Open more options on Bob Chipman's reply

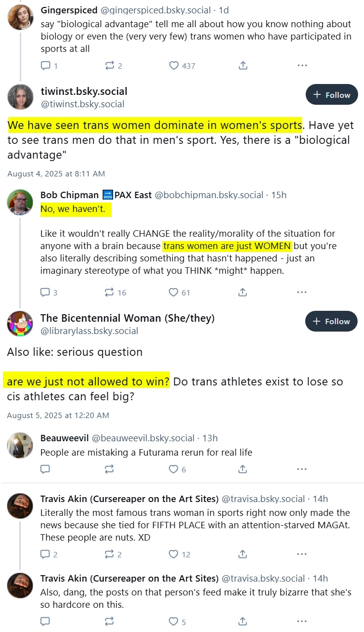302,293
